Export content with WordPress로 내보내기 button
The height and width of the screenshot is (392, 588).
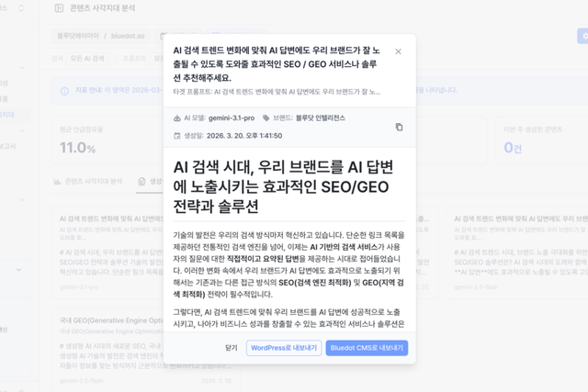[x=284, y=348]
